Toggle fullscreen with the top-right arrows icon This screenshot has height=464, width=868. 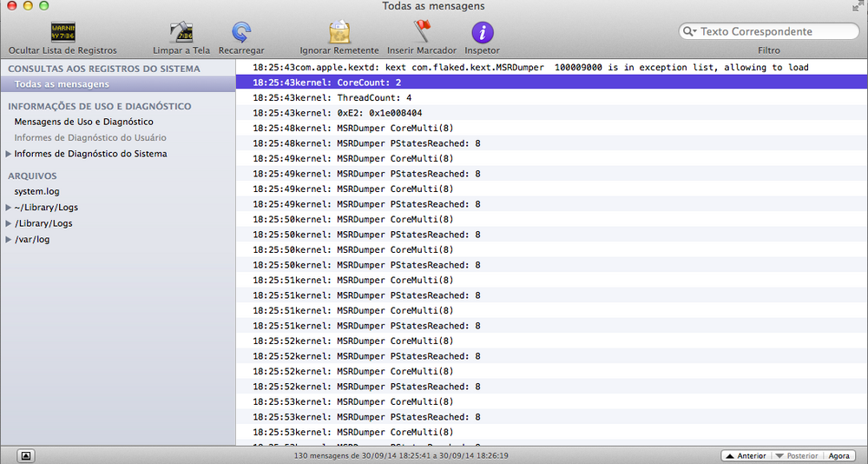[x=858, y=6]
